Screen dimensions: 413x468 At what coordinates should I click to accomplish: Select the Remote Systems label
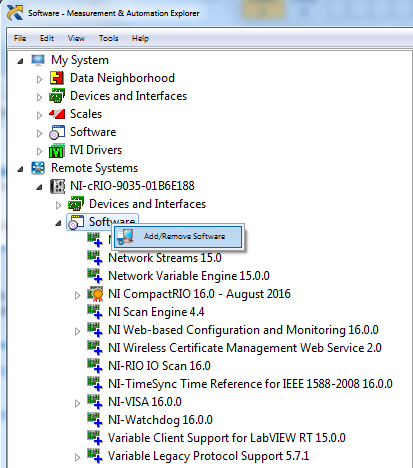pyautogui.click(x=94, y=168)
